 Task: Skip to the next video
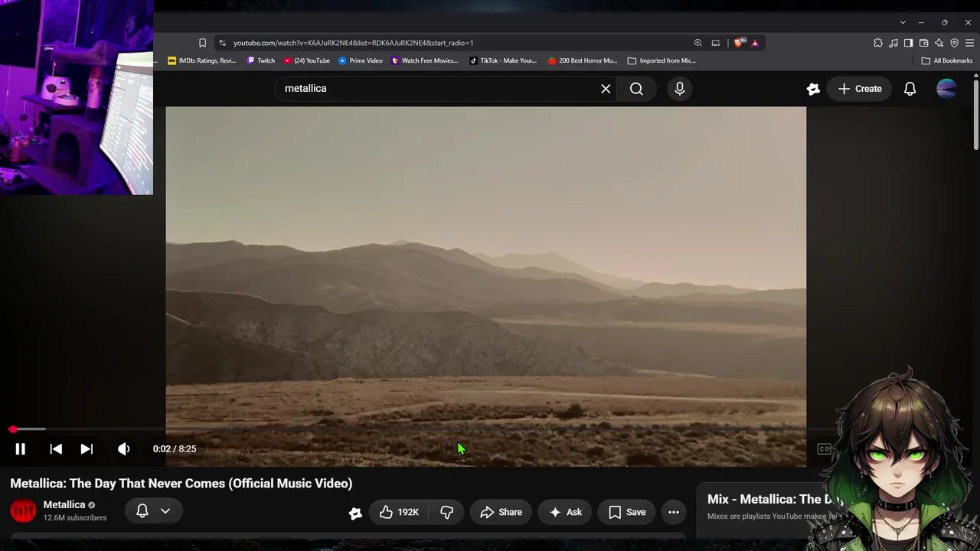point(87,449)
